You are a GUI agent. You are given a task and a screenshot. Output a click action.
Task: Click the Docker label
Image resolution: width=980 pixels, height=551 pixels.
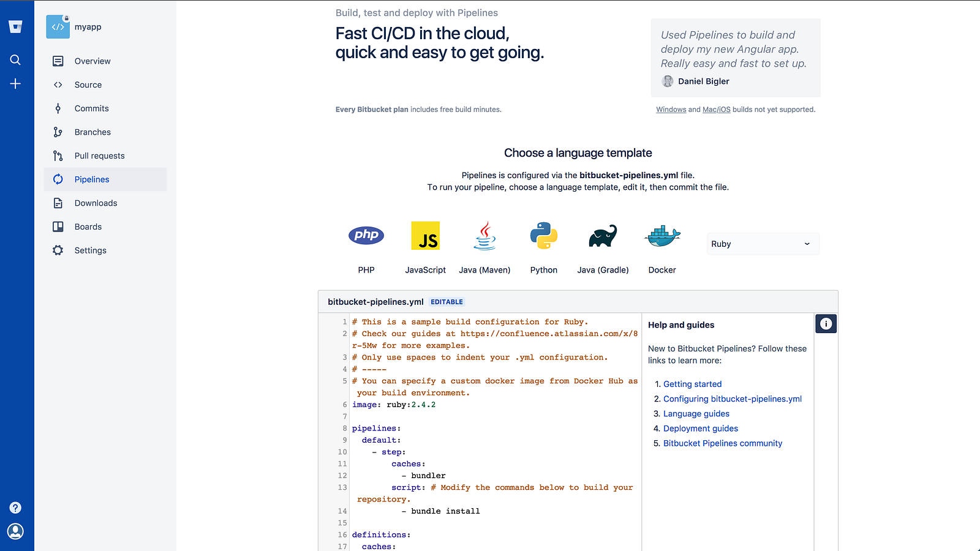(662, 270)
